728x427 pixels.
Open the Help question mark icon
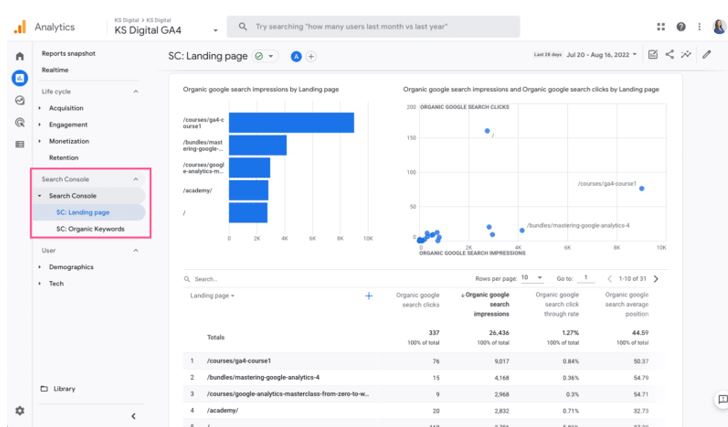tap(681, 27)
